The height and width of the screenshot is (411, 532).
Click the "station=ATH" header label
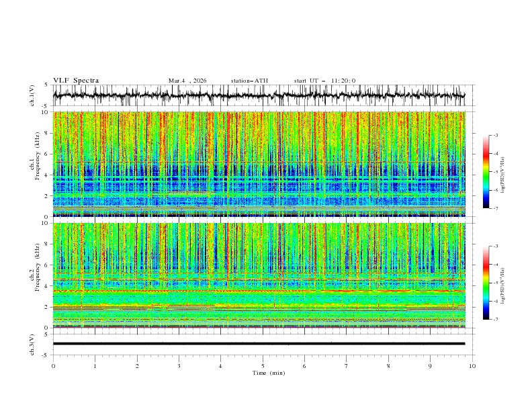(x=249, y=81)
